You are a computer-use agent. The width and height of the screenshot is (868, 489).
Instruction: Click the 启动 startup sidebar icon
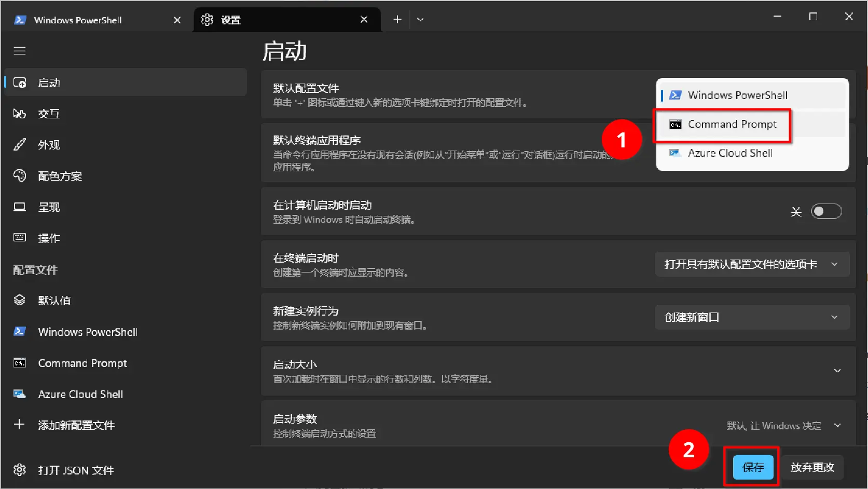coord(20,83)
